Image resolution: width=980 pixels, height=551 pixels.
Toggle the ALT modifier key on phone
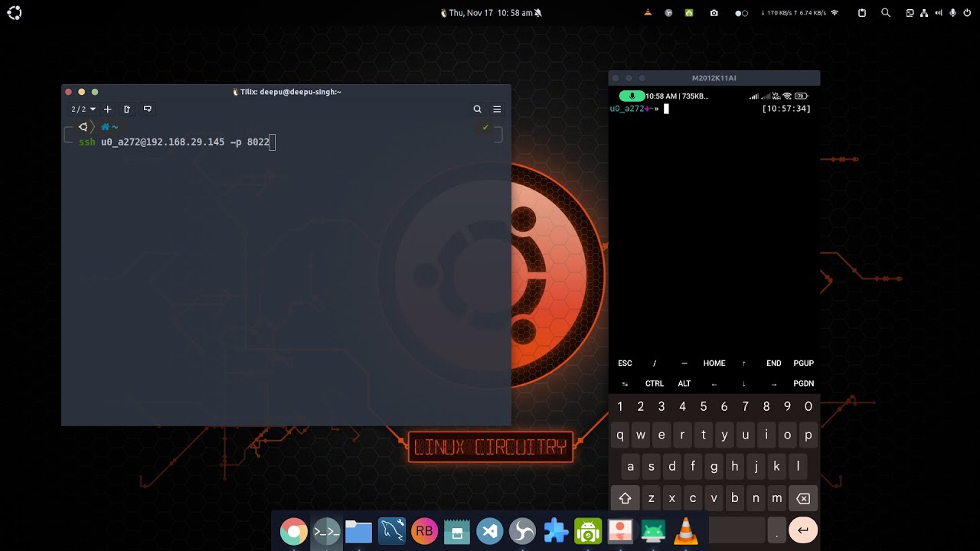pyautogui.click(x=684, y=383)
